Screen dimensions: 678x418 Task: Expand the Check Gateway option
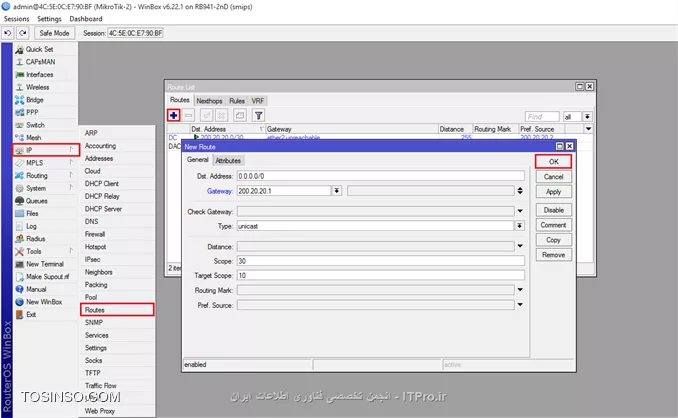520,211
